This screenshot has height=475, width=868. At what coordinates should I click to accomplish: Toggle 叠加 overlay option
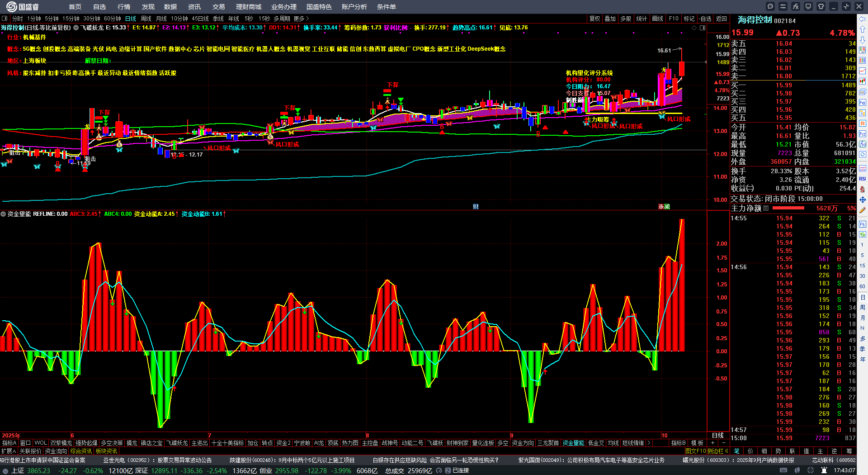click(x=610, y=19)
